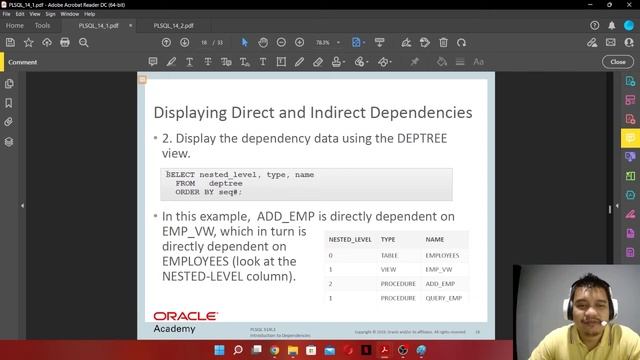The image size is (640, 360).
Task: Open the line thickness option
Action: coord(460,62)
